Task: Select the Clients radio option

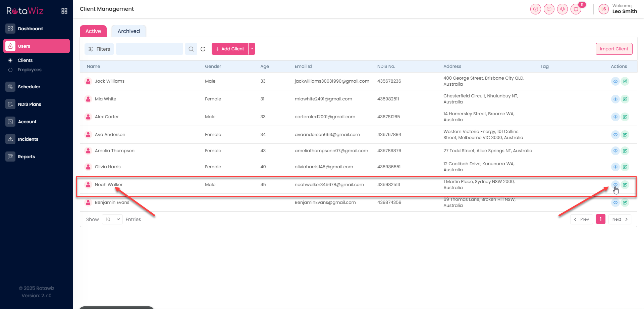Action: click(10, 60)
